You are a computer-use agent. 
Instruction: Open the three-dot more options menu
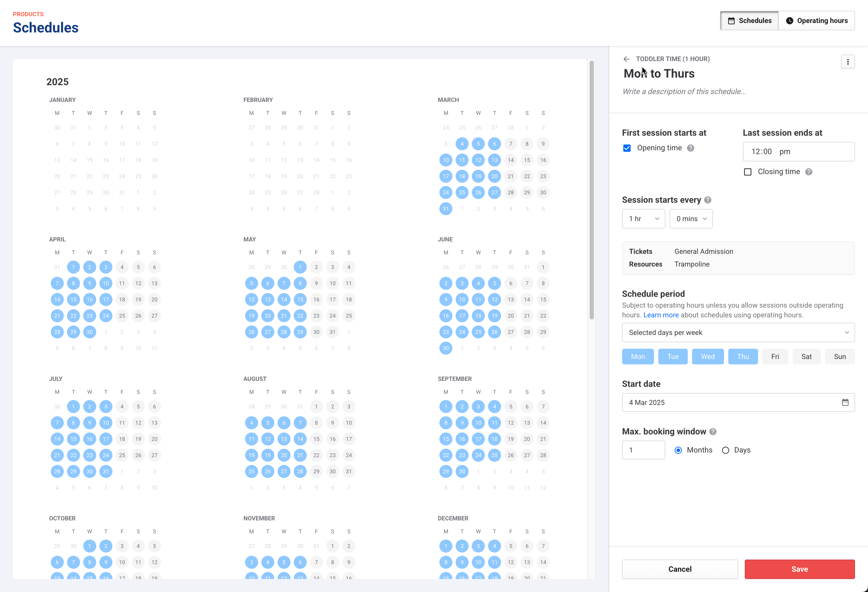pos(848,62)
